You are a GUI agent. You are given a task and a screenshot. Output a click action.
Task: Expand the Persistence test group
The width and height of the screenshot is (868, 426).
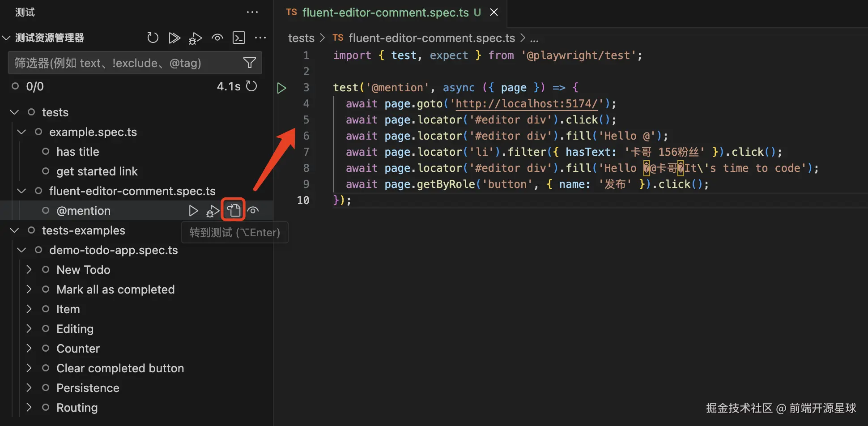(29, 388)
